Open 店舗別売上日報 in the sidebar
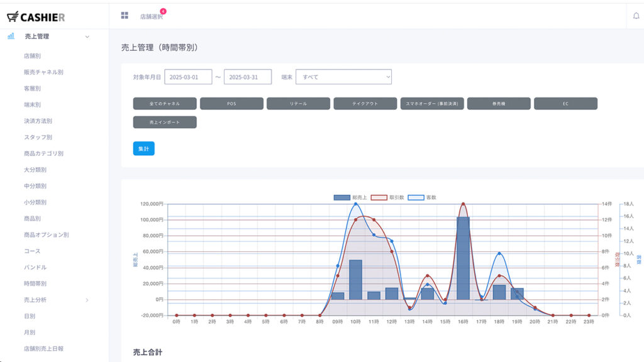 [43, 349]
